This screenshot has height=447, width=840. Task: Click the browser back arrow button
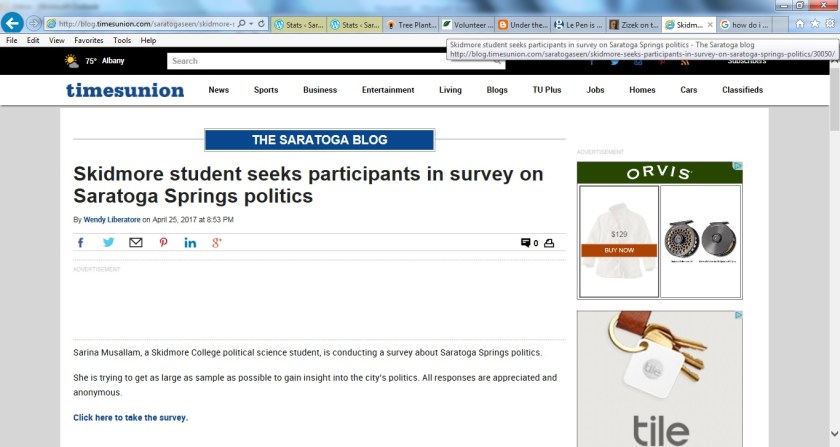pos(13,23)
